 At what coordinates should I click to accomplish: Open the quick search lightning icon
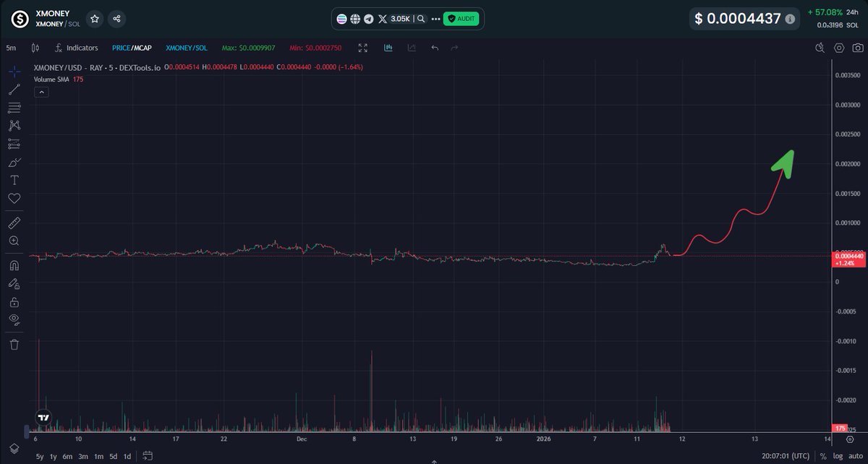point(820,48)
